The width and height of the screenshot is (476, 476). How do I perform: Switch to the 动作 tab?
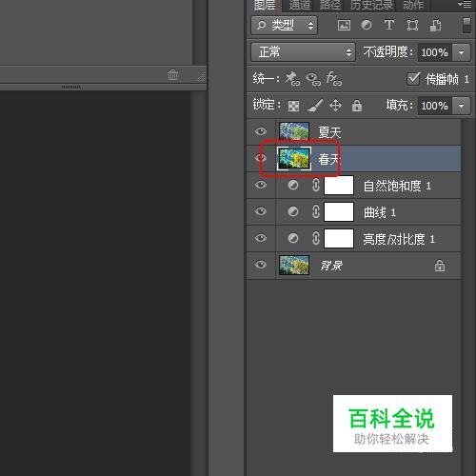coord(413,5)
